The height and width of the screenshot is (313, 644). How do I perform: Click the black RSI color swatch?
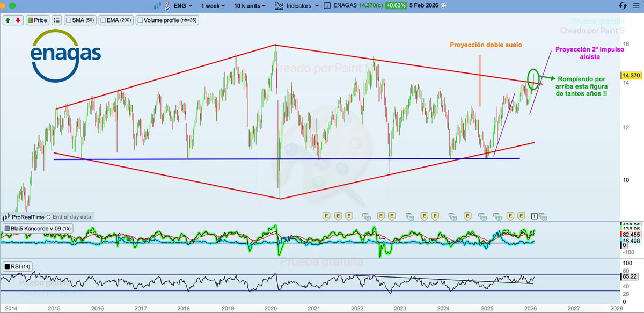(x=7, y=266)
